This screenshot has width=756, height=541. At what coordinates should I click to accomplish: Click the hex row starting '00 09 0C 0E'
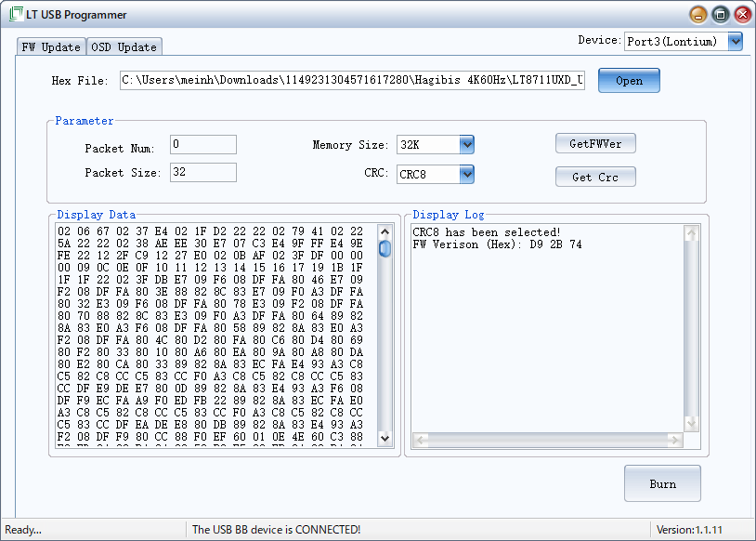(x=210, y=268)
